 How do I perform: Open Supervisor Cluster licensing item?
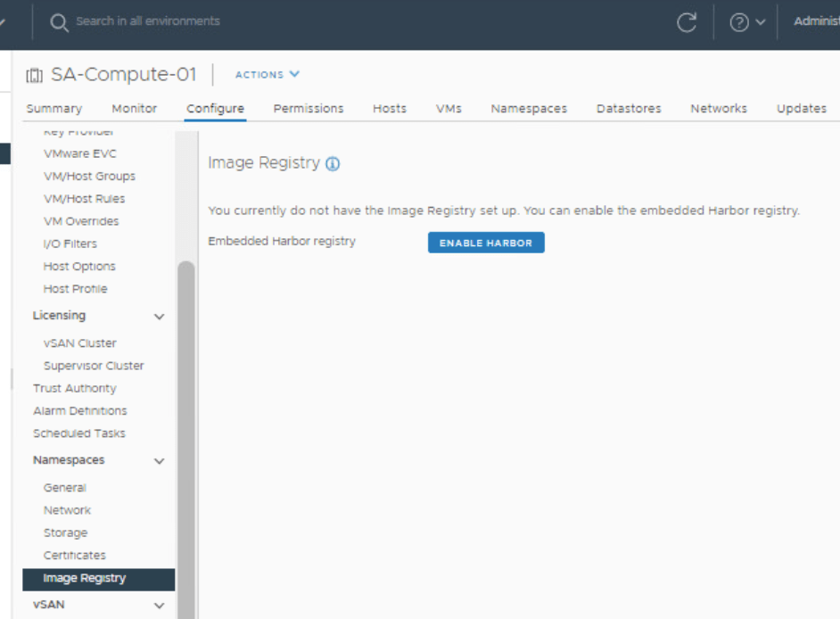[x=94, y=366]
